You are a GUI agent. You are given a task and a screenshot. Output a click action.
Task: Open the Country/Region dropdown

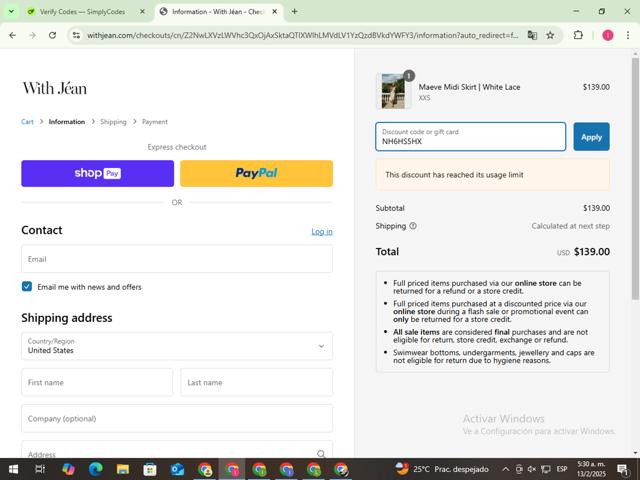tap(177, 346)
